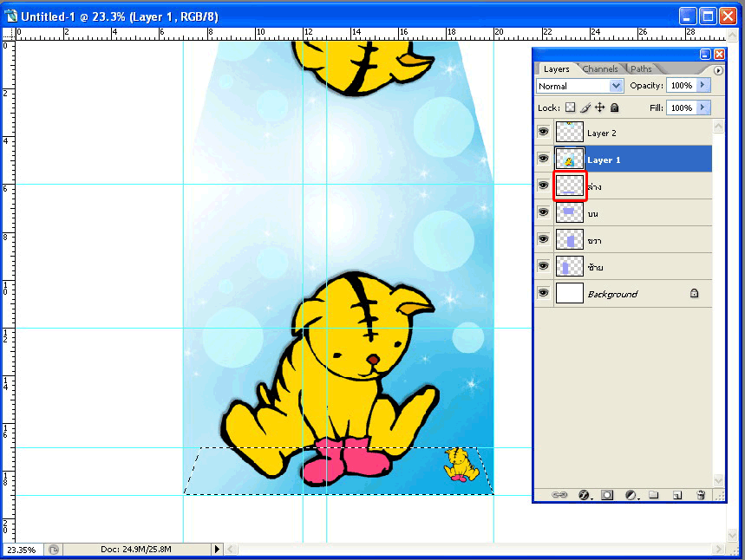745x560 pixels.
Task: Click horizontal scrollbar left arrow
Action: click(231, 550)
